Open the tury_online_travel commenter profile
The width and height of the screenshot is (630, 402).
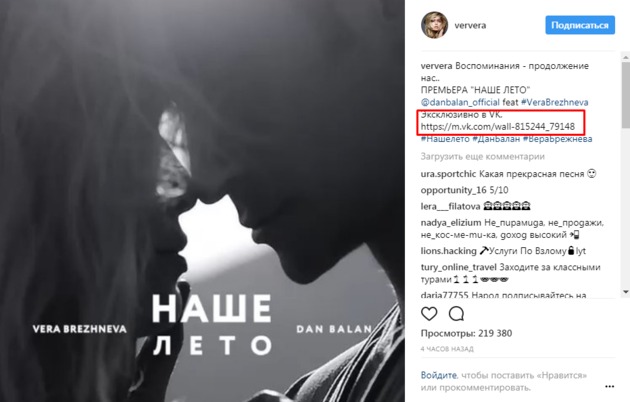click(x=458, y=267)
